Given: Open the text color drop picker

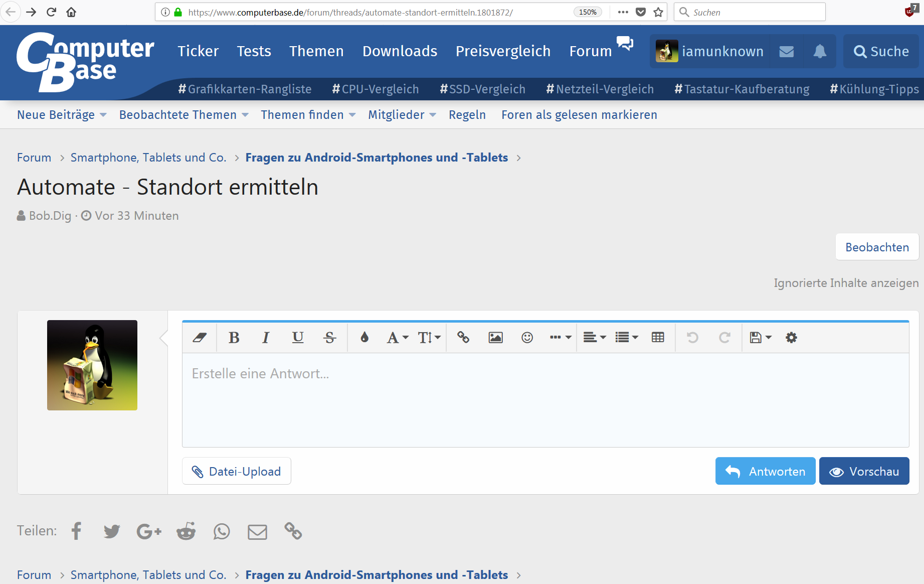Looking at the screenshot, I should 364,338.
